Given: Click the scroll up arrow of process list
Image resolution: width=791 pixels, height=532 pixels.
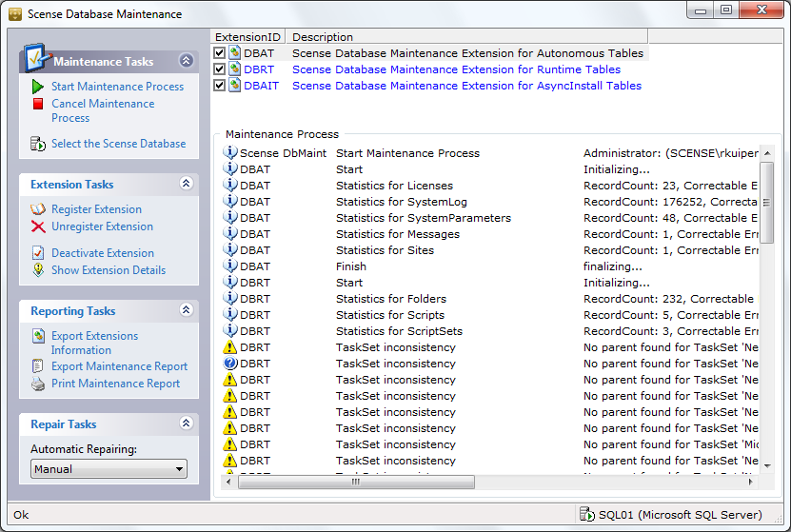Looking at the screenshot, I should tap(767, 153).
